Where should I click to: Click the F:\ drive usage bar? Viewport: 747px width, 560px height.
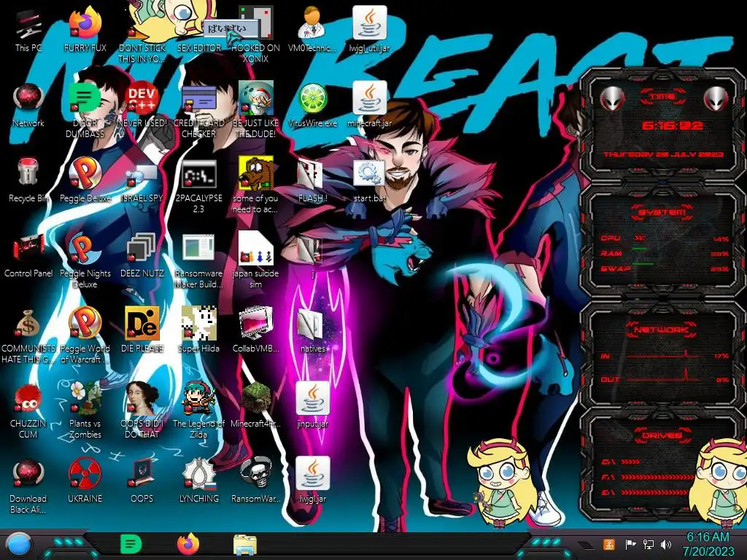click(x=657, y=477)
